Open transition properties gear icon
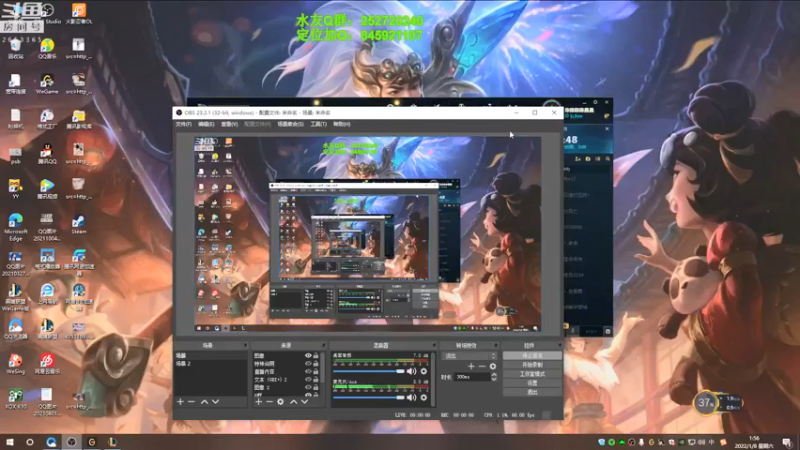Viewport: 800px width, 450px height. (493, 366)
